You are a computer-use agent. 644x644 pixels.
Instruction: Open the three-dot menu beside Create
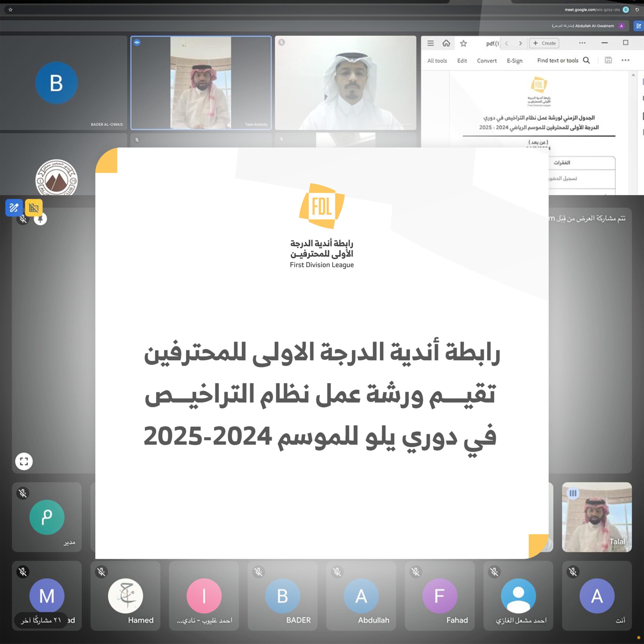pos(582,43)
